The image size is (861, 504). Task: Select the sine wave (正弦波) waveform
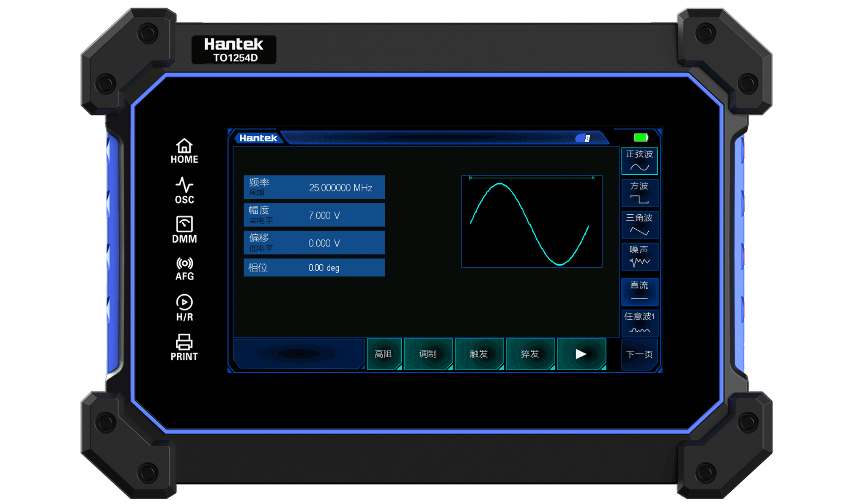click(x=639, y=161)
